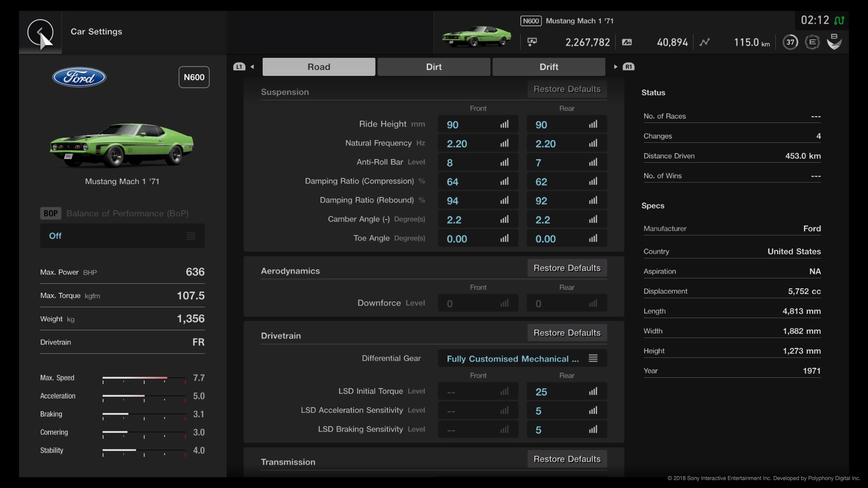This screenshot has height=488, width=868.
Task: Switch to the Dirt settings tab
Action: (x=434, y=66)
